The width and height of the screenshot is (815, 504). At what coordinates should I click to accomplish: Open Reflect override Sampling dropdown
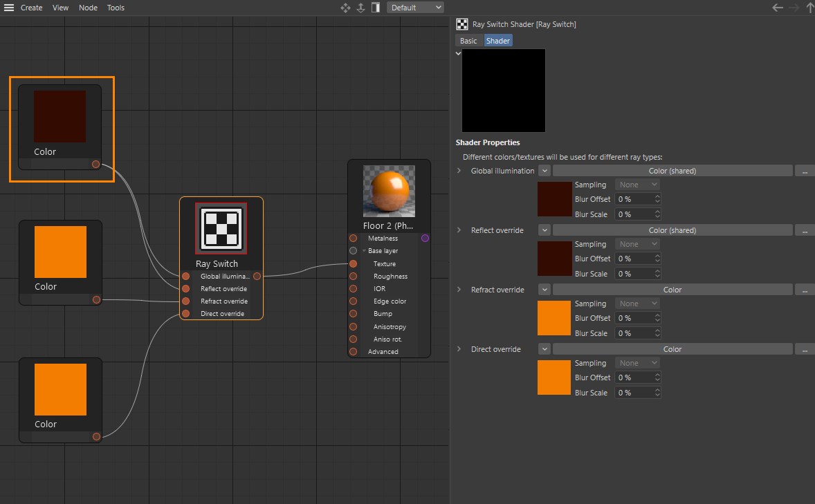click(638, 243)
